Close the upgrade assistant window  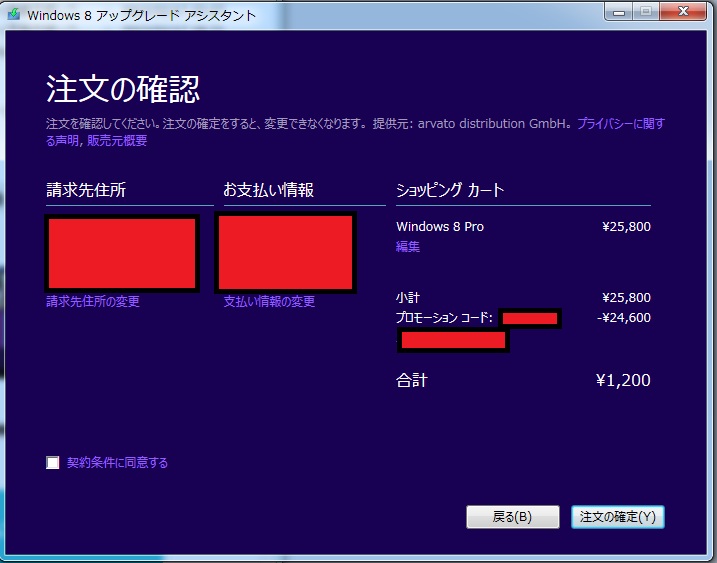point(683,12)
